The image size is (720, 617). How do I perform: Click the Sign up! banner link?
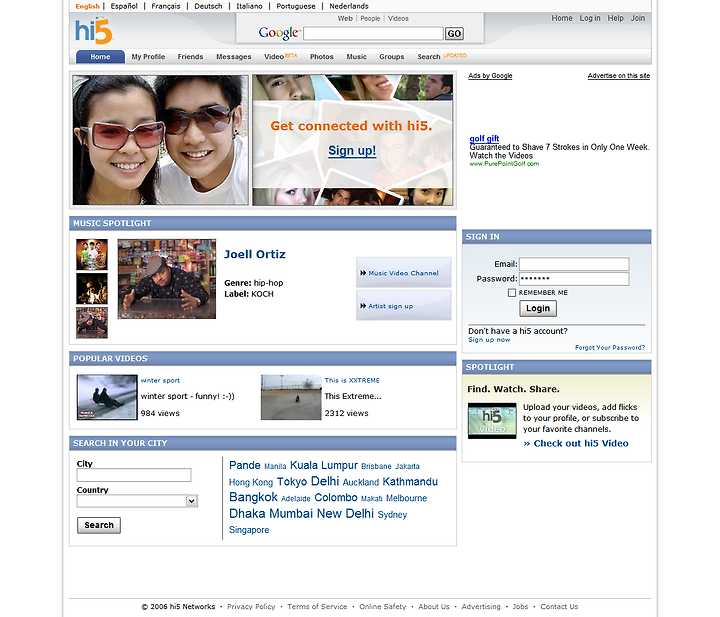pyautogui.click(x=352, y=151)
